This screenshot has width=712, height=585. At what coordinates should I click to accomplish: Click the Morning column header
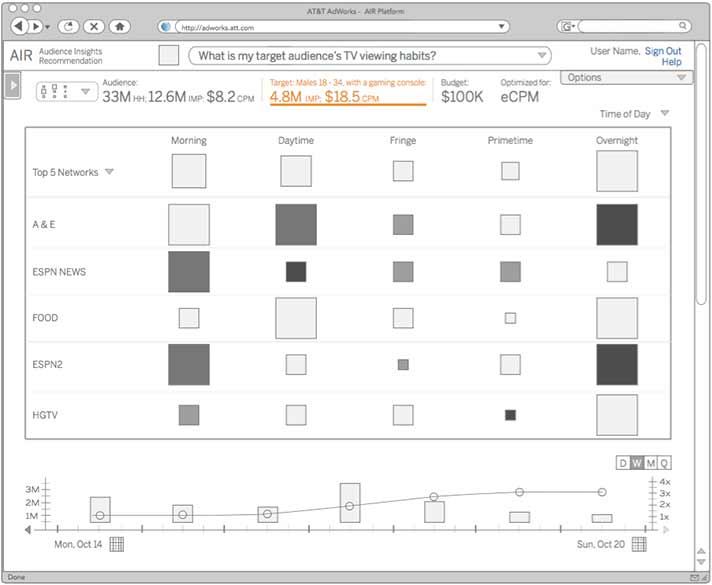(x=189, y=140)
